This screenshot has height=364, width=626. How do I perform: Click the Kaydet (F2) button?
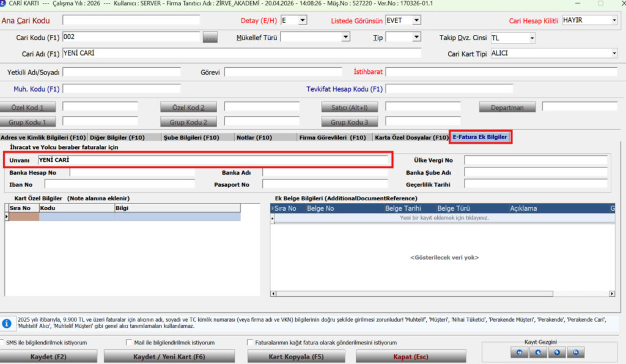pyautogui.click(x=48, y=357)
